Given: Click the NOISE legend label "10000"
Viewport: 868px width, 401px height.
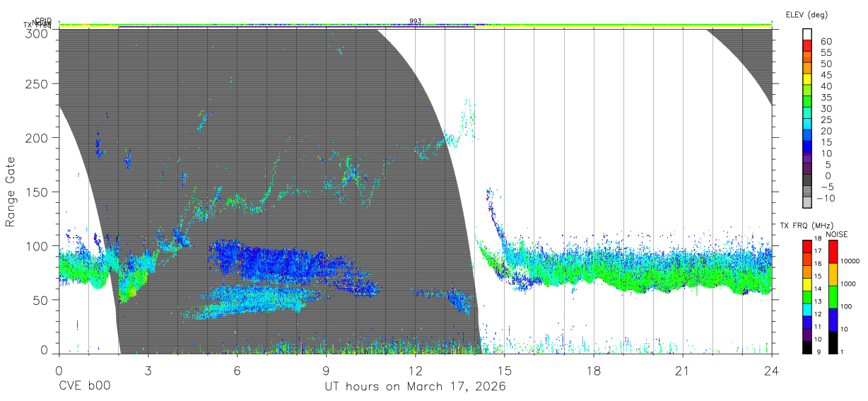Looking at the screenshot, I should pos(849,261).
